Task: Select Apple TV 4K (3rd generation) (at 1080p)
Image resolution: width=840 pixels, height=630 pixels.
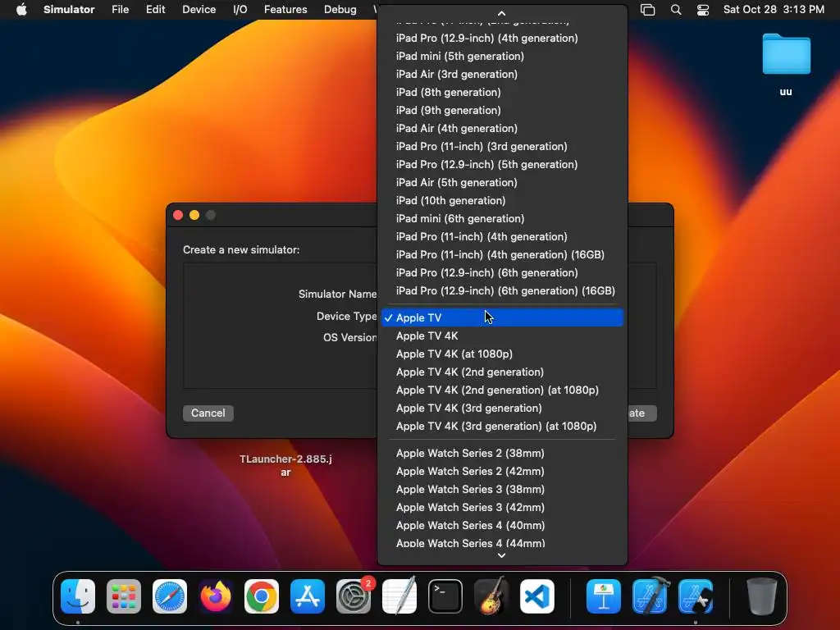Action: (502, 426)
